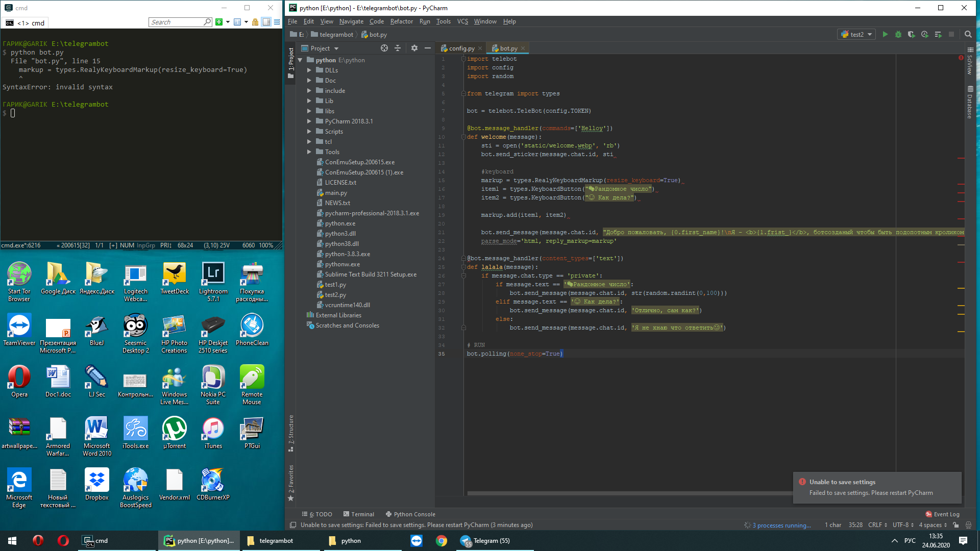The width and height of the screenshot is (980, 551).
Task: Close the bot.py tab
Action: pos(523,48)
